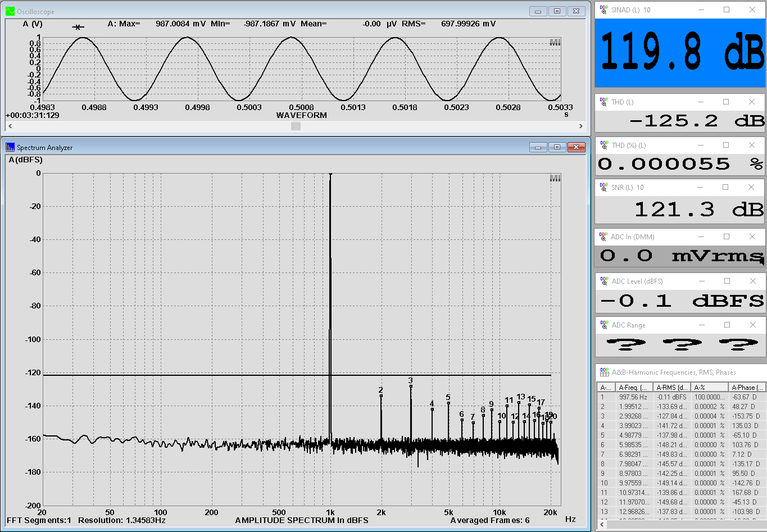Click the 0.000055 % THD reading
Image resolution: width=767 pixels, height=532 pixels.
tap(680, 164)
